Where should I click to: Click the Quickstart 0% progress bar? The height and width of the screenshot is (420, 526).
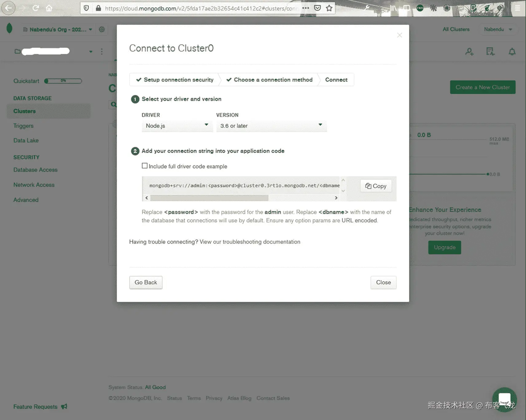(x=63, y=81)
